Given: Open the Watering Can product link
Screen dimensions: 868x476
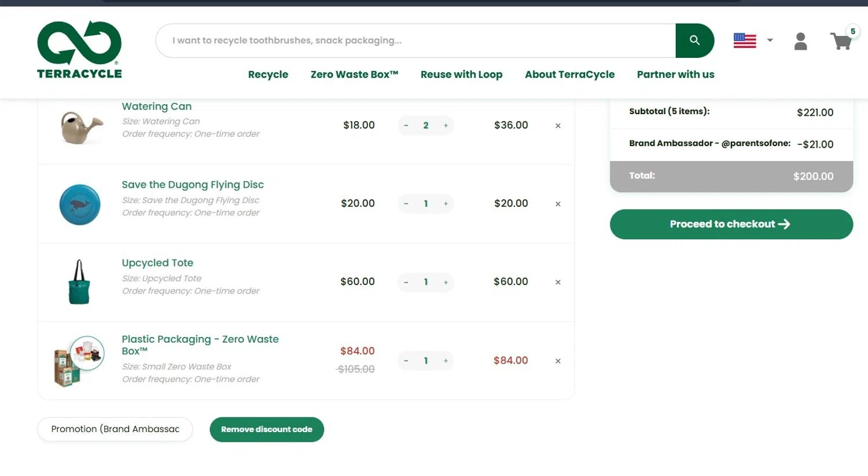Looking at the screenshot, I should 156,107.
